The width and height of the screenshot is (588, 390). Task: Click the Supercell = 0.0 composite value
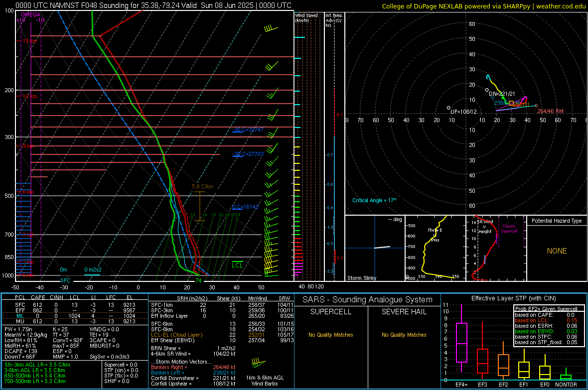[x=121, y=365]
